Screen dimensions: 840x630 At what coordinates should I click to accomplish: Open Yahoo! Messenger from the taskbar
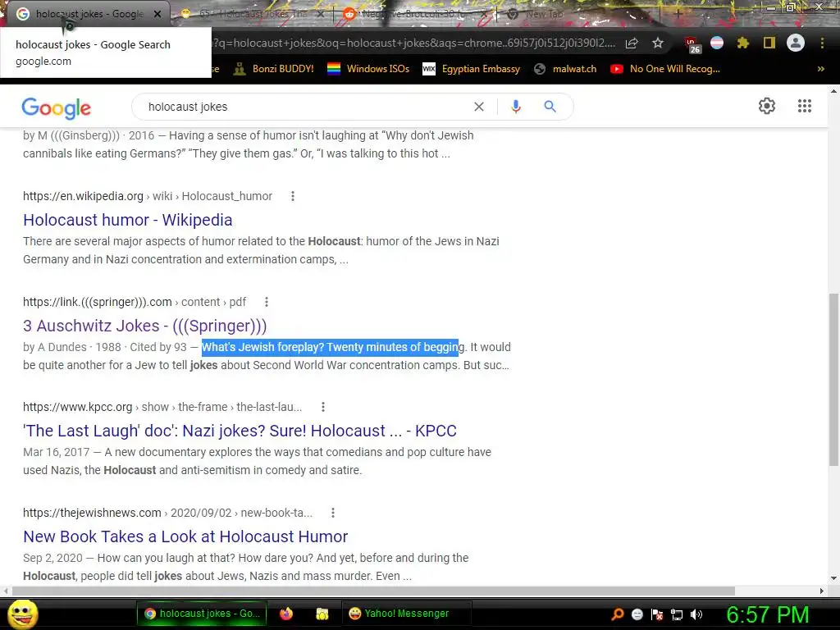(406, 614)
